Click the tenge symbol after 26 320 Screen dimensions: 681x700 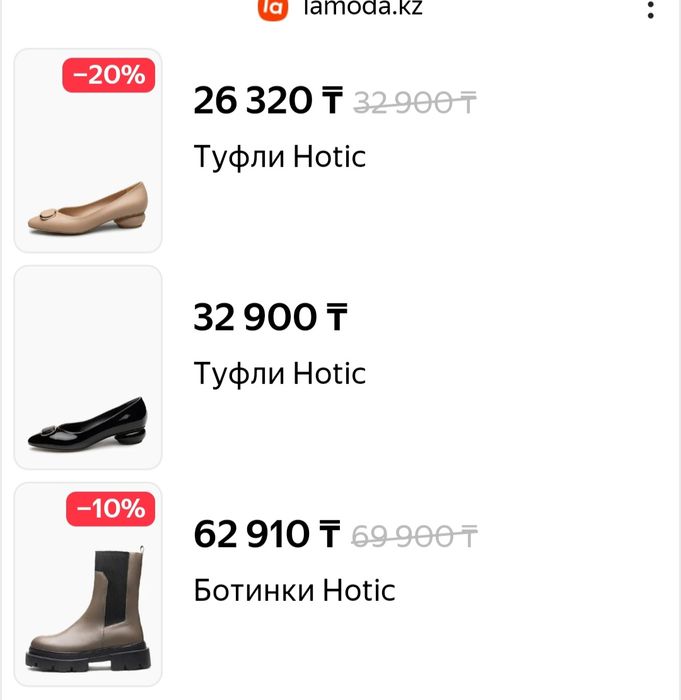(332, 101)
